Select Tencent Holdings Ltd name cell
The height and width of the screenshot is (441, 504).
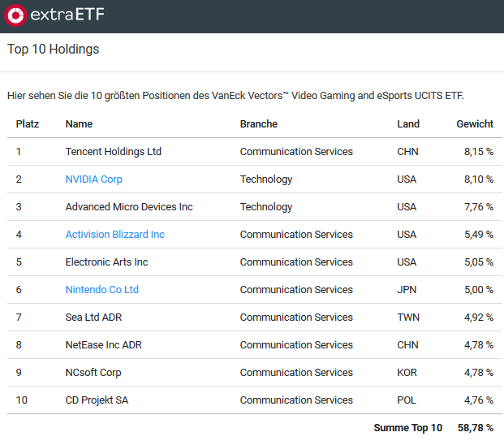(x=114, y=152)
